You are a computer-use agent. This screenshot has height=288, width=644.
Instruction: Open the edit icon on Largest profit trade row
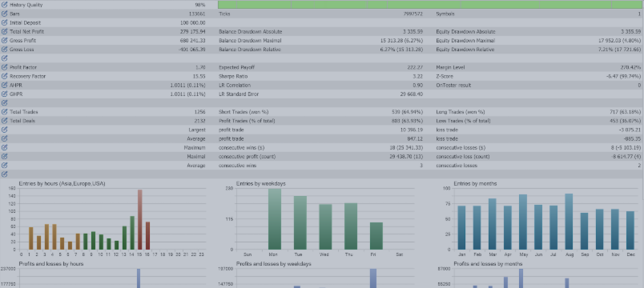5,130
